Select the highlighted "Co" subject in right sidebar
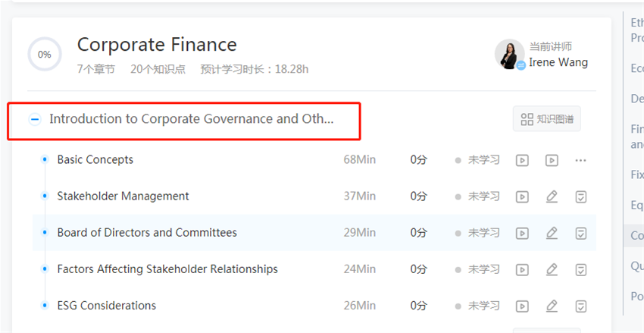 636,236
